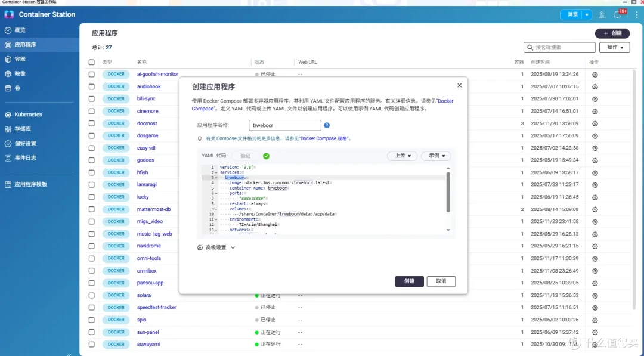
Task: Click the 浏览 browse button
Action: tap(572, 15)
